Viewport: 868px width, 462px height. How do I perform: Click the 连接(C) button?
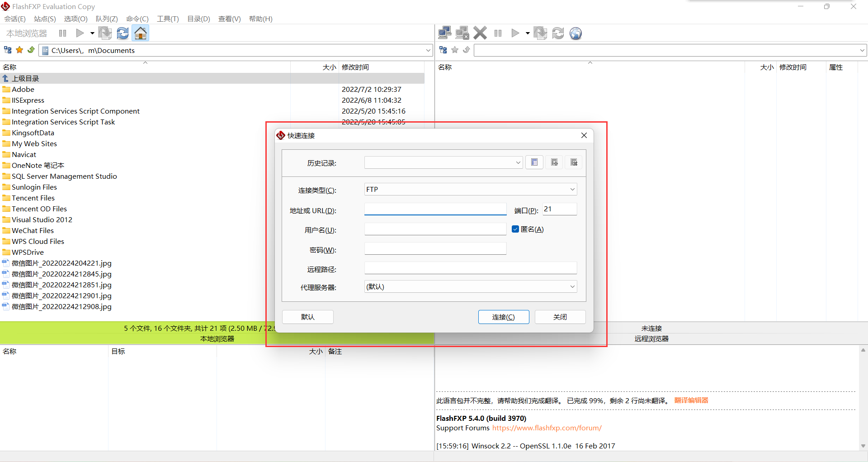pyautogui.click(x=504, y=317)
